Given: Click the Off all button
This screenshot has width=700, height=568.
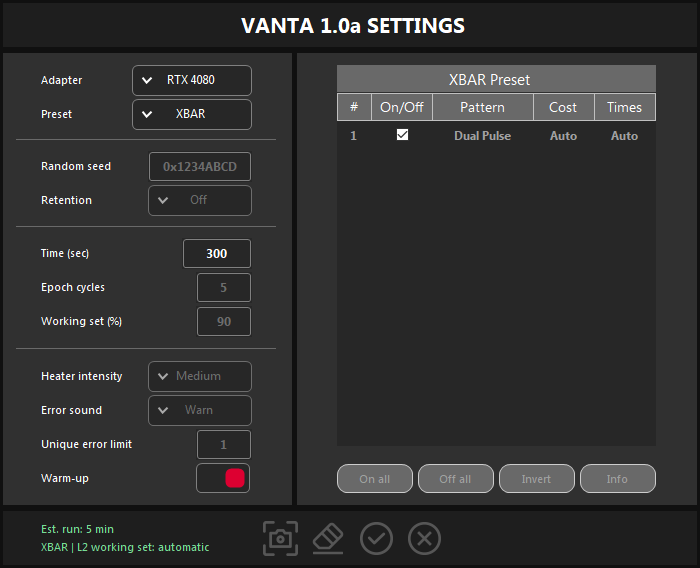Looking at the screenshot, I should [456, 479].
